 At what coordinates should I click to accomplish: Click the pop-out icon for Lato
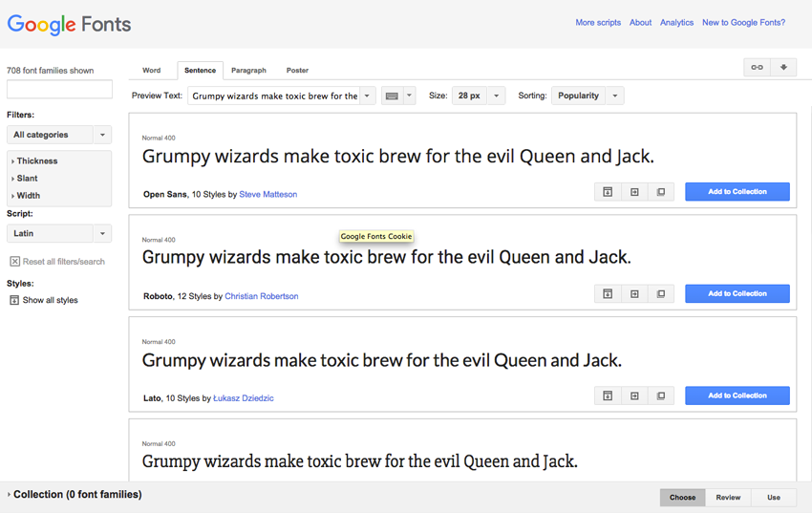pyautogui.click(x=661, y=395)
